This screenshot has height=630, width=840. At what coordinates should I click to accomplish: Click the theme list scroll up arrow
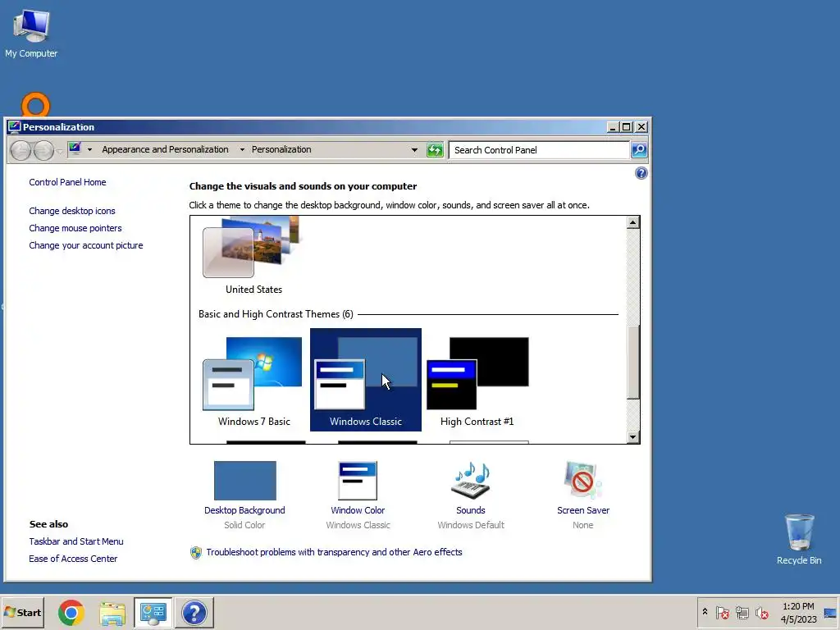632,222
